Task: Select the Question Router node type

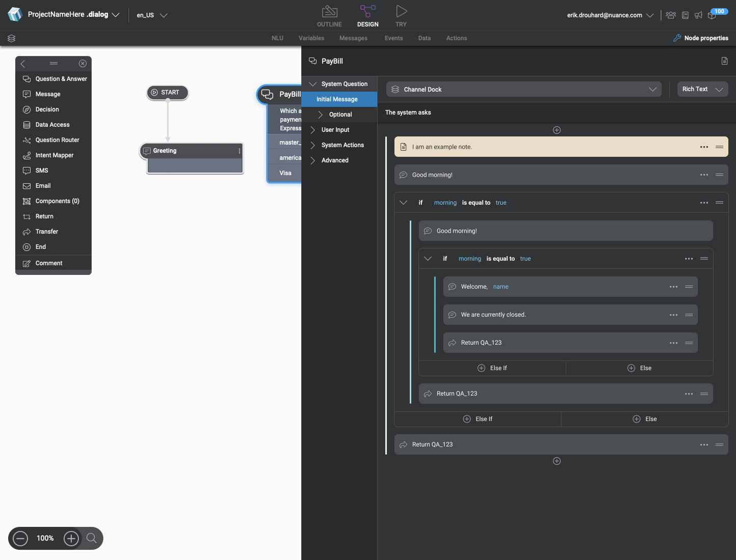Action: (x=53, y=140)
